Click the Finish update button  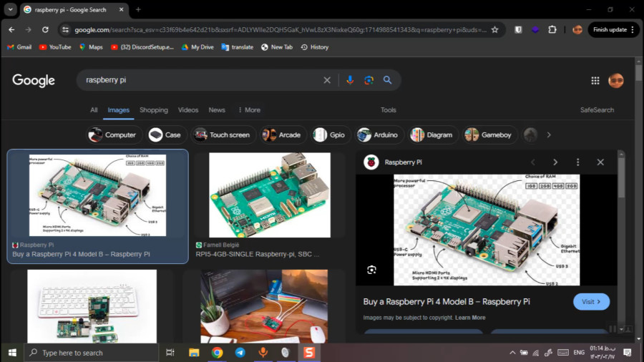614,29
